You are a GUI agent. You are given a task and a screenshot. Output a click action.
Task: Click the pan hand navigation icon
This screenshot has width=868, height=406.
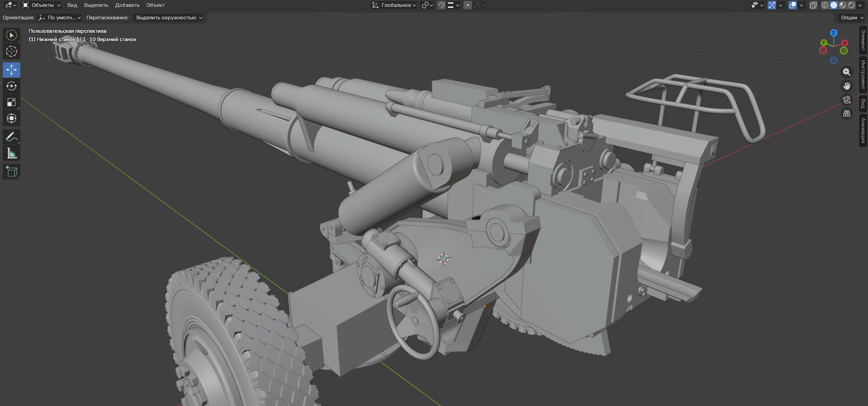click(x=846, y=86)
